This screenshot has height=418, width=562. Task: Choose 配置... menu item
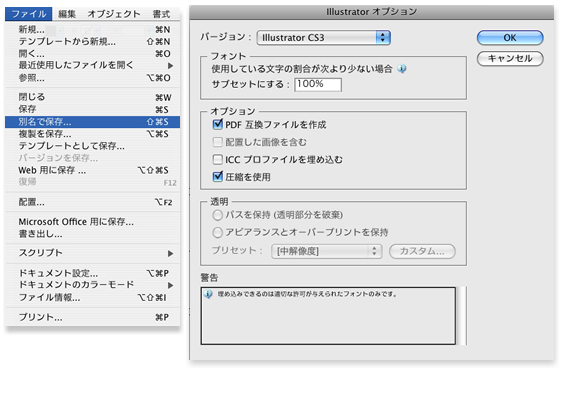pos(92,202)
